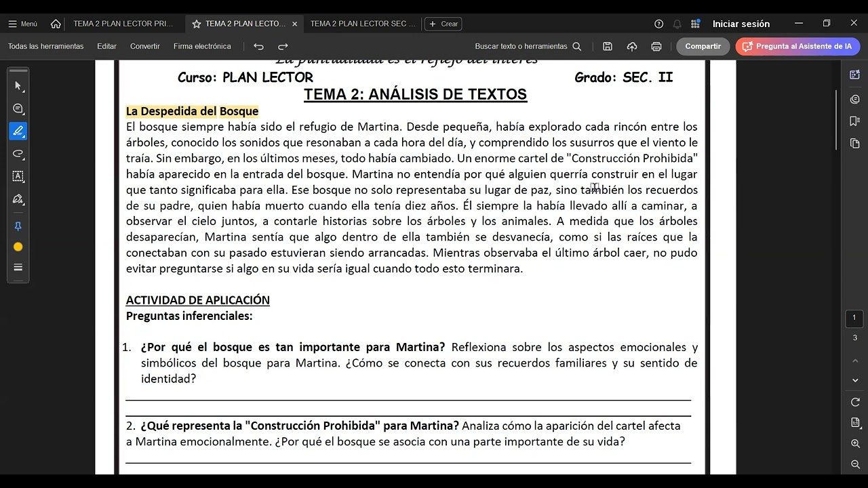Open the quick toolbar more options
Viewport: 868px width, 488px height.
point(18,267)
